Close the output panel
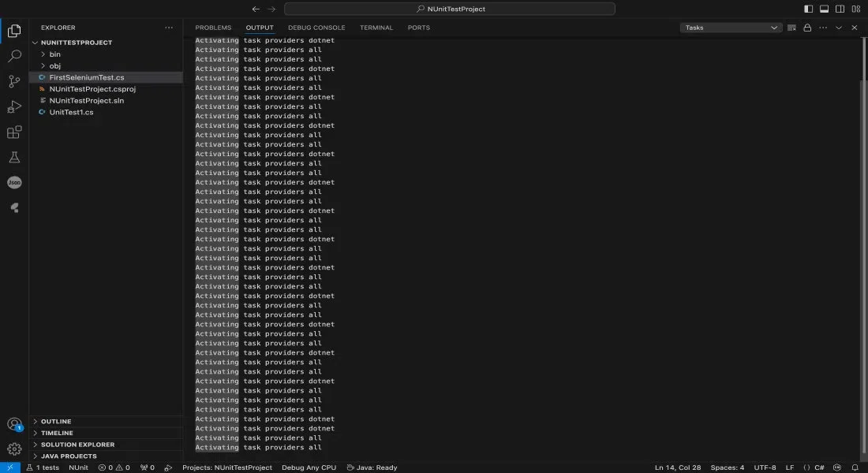 (x=854, y=28)
